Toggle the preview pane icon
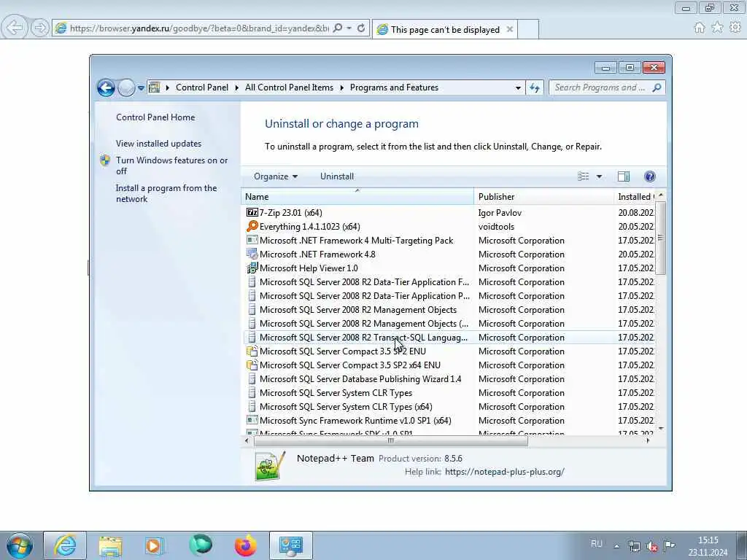The width and height of the screenshot is (747, 560). 624,176
